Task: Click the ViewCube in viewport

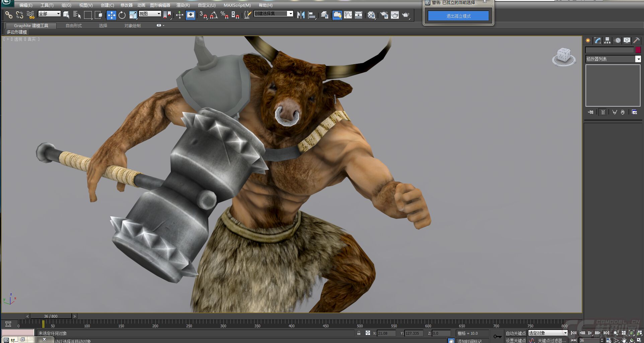Action: pyautogui.click(x=564, y=57)
